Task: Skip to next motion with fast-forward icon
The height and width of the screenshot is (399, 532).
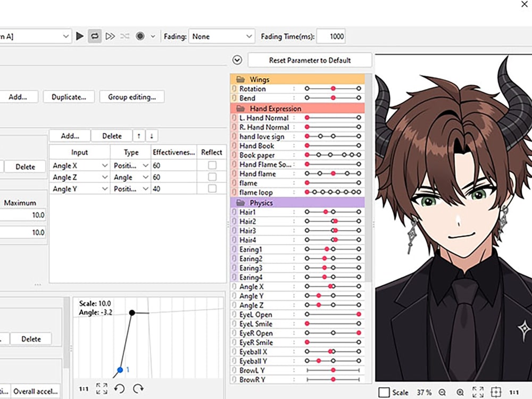Action: click(x=110, y=36)
